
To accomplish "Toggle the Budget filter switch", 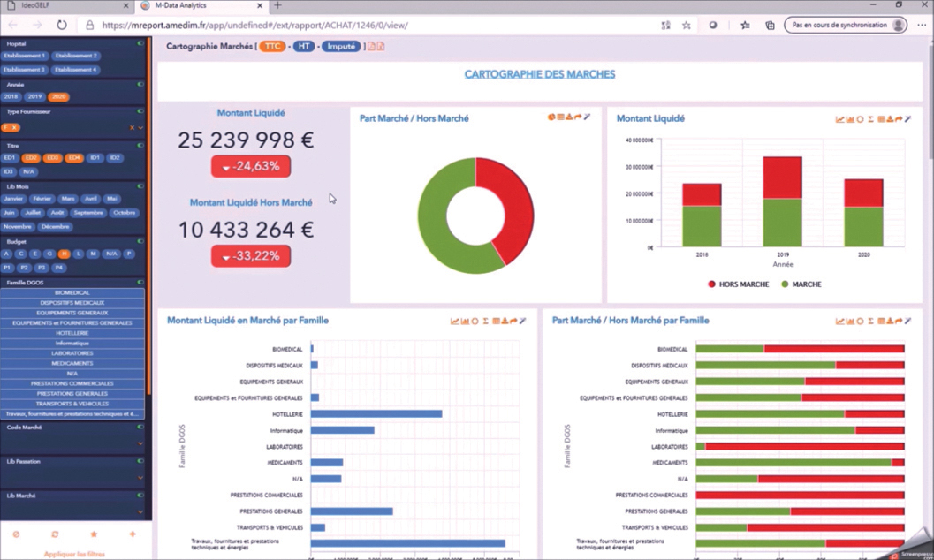I will (140, 242).
